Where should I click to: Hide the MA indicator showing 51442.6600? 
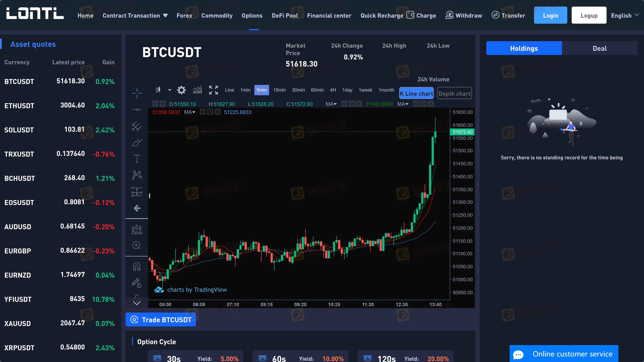pos(344,104)
